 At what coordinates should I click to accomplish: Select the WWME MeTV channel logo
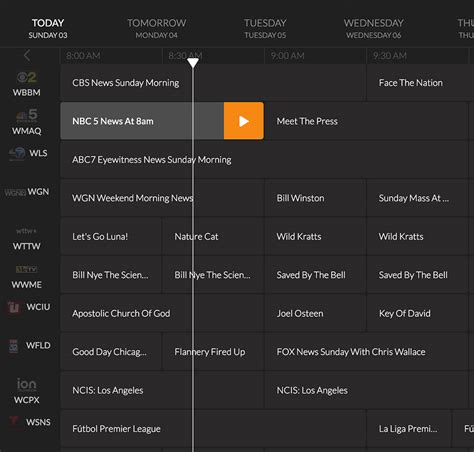pyautogui.click(x=26, y=269)
